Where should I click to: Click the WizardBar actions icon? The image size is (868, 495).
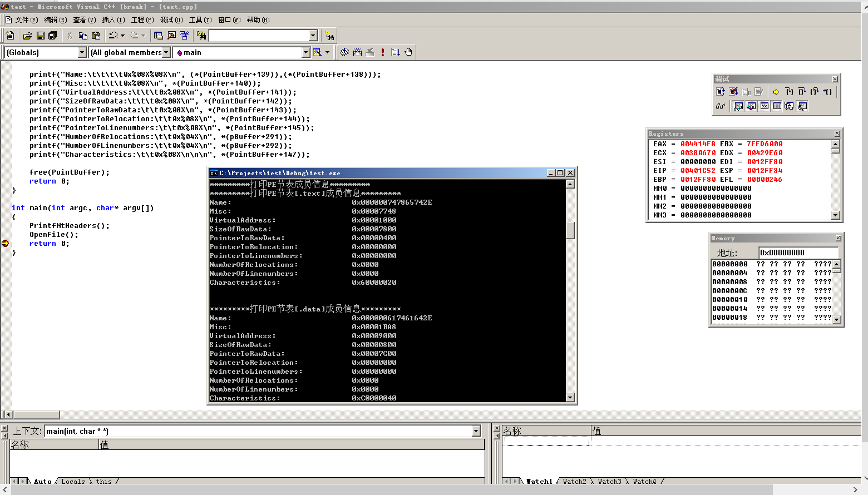[x=318, y=52]
